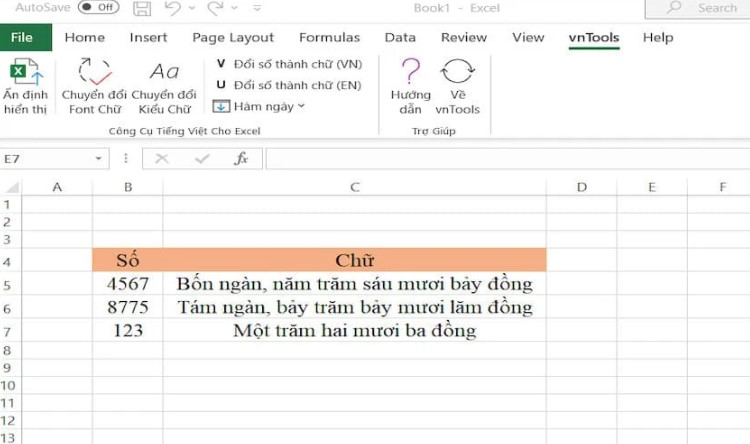750x444 pixels.
Task: Select column D header
Action: point(582,187)
